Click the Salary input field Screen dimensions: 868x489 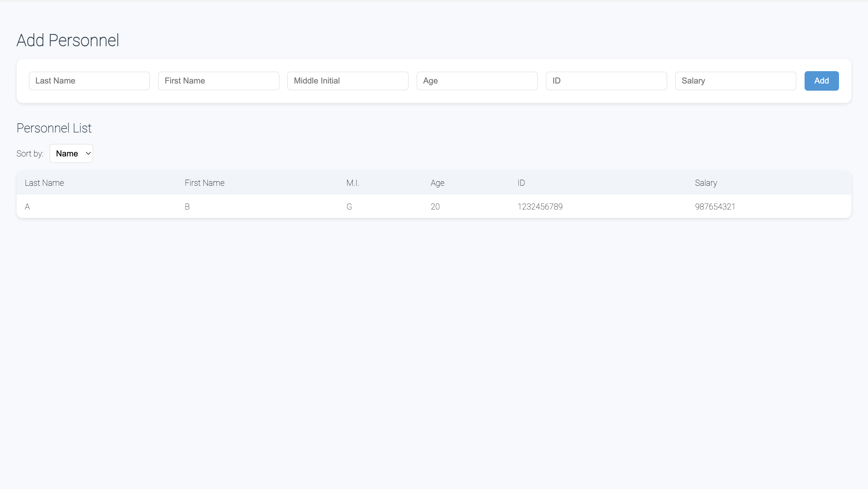pyautogui.click(x=736, y=81)
